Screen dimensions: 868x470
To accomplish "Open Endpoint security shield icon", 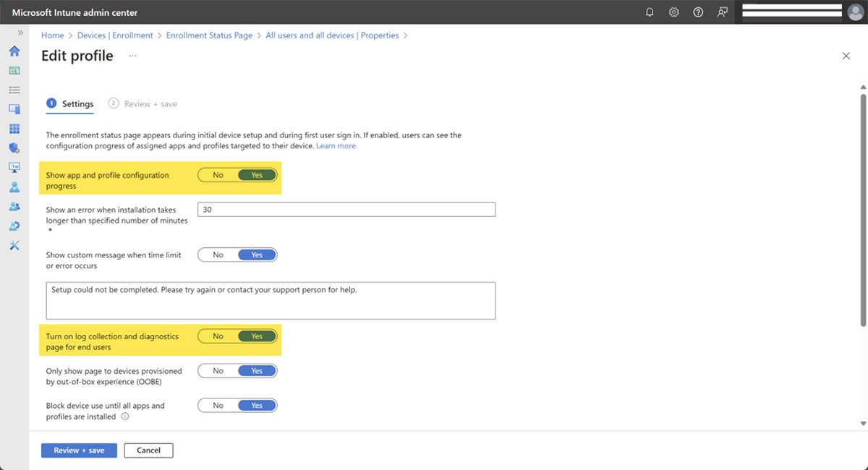I will pyautogui.click(x=14, y=148).
